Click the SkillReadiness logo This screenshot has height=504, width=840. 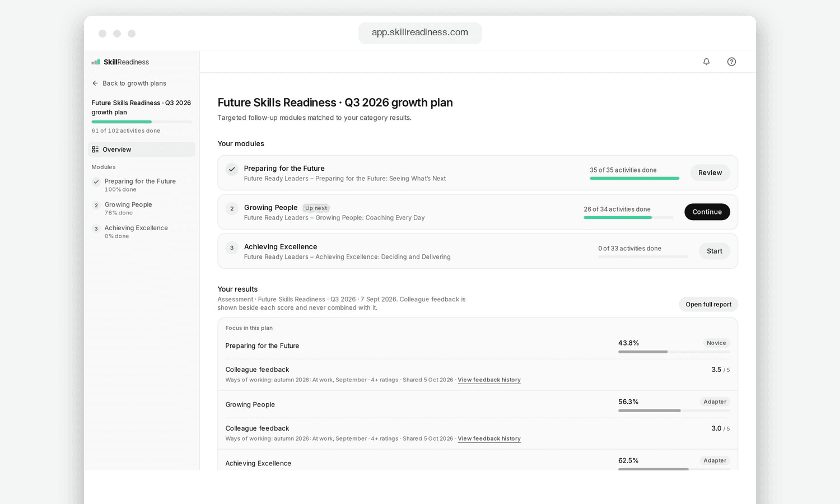click(120, 62)
